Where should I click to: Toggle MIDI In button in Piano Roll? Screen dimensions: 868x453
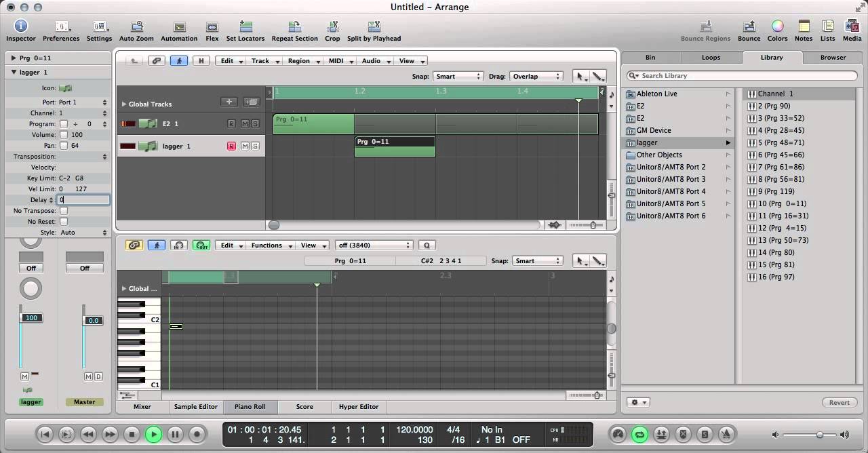[x=179, y=245]
